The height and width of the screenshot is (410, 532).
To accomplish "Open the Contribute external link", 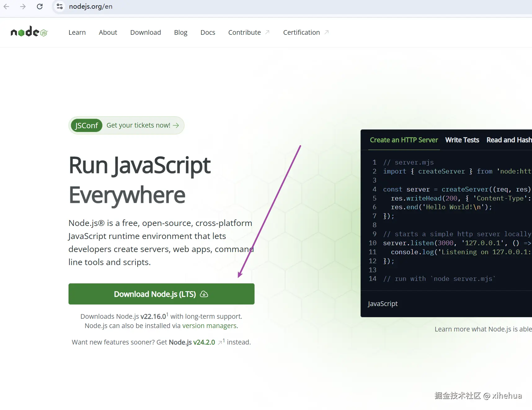I will tap(249, 33).
